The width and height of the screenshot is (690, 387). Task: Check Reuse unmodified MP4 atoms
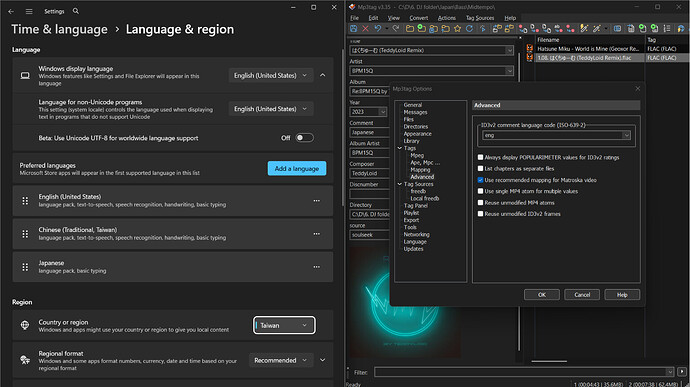pyautogui.click(x=481, y=203)
